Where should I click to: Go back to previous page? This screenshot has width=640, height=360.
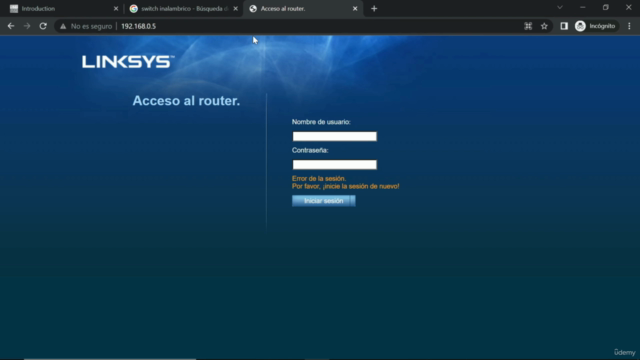(x=11, y=26)
